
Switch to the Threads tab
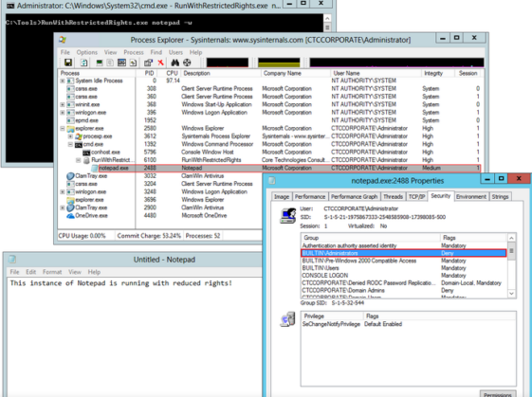[x=393, y=197]
